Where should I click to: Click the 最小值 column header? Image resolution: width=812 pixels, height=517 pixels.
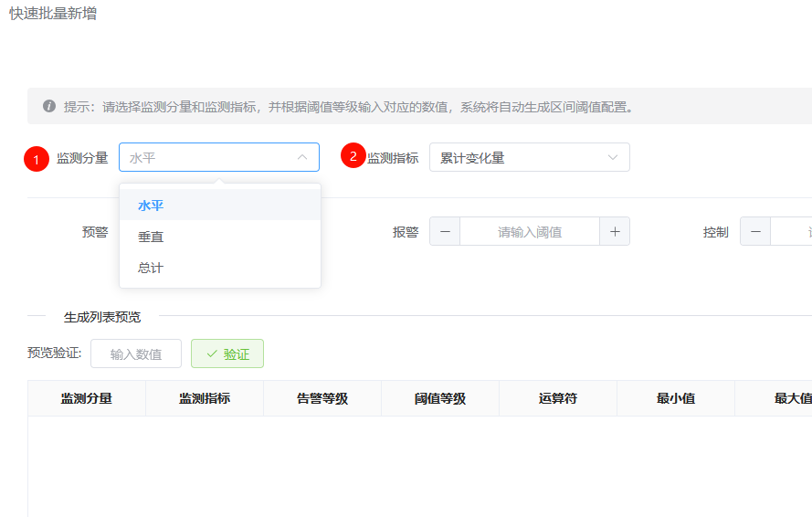click(676, 399)
